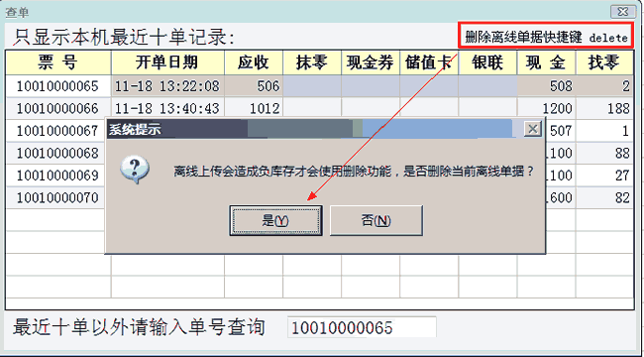
Task: Click the 票号 column header
Action: [58, 62]
